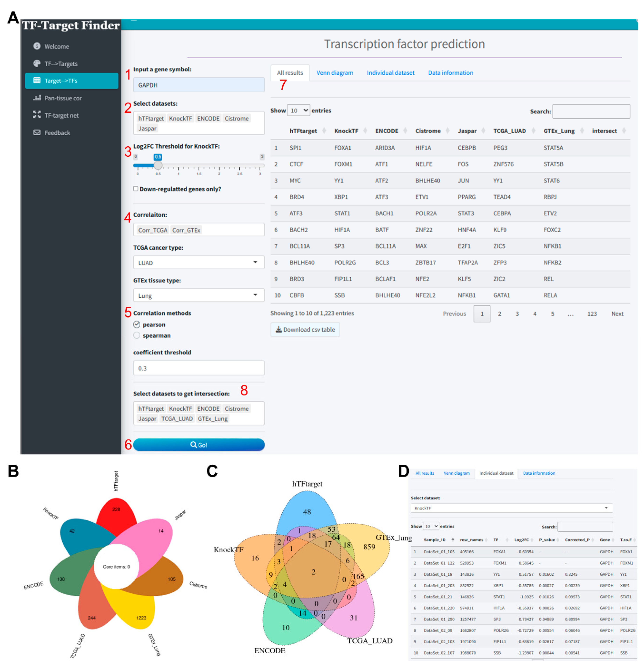Click the TF-->Targets palette icon
644x668 pixels.
tap(37, 63)
